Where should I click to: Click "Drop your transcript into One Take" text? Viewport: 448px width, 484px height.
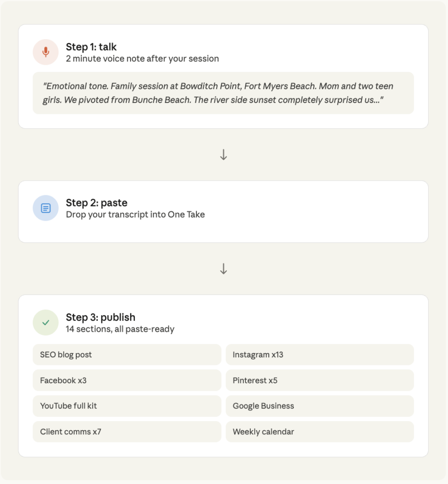coord(135,215)
